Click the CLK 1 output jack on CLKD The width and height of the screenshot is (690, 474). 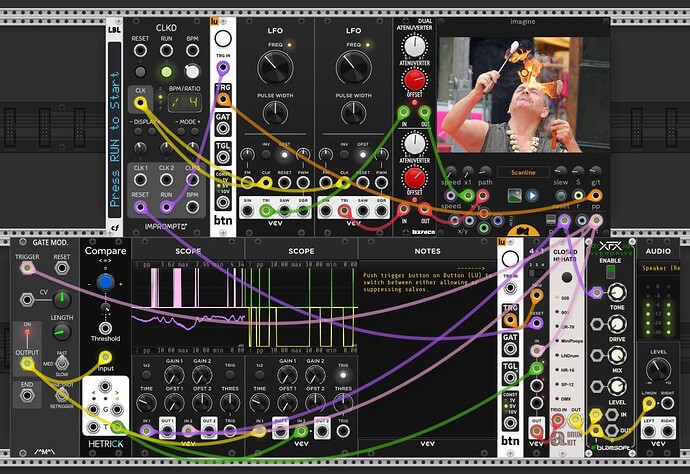pos(140,180)
